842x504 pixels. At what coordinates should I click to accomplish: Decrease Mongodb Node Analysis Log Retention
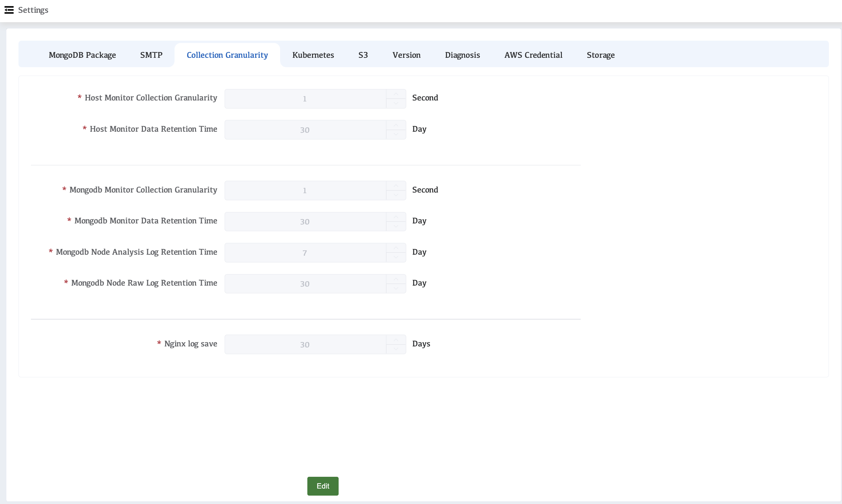coord(396,257)
